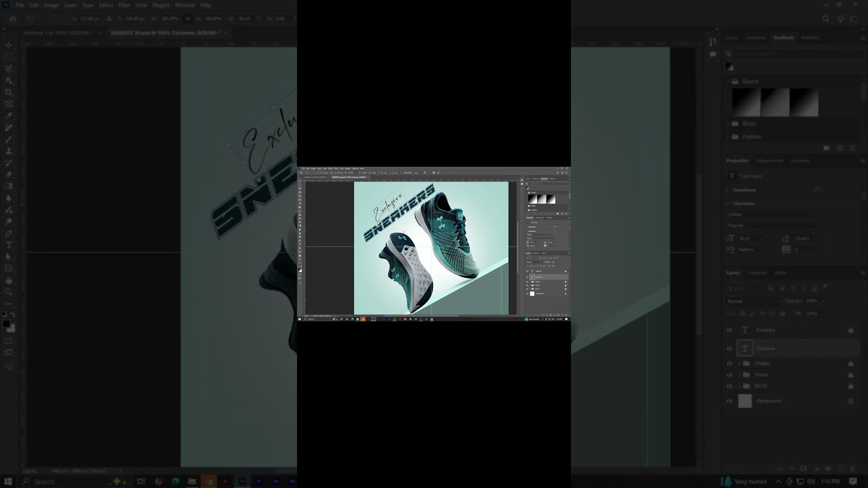Hide the Images group in background Layers panel
The image size is (868, 488).
[x=730, y=363]
